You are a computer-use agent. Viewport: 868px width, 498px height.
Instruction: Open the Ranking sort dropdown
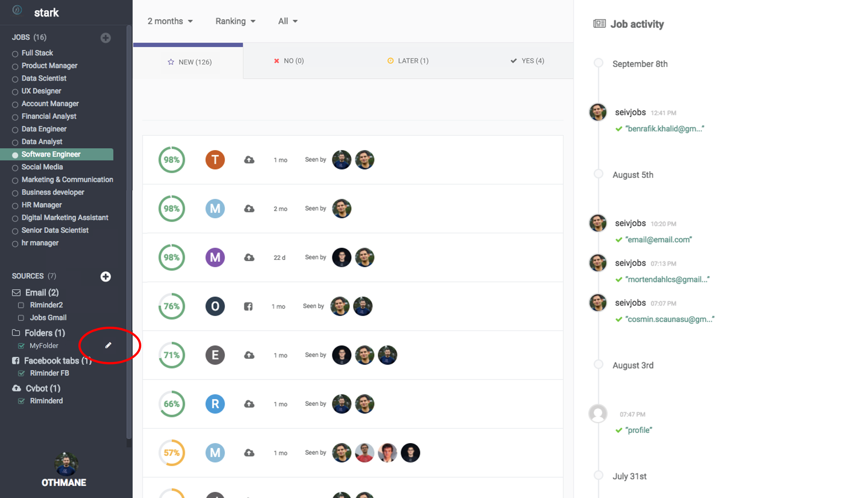235,21
